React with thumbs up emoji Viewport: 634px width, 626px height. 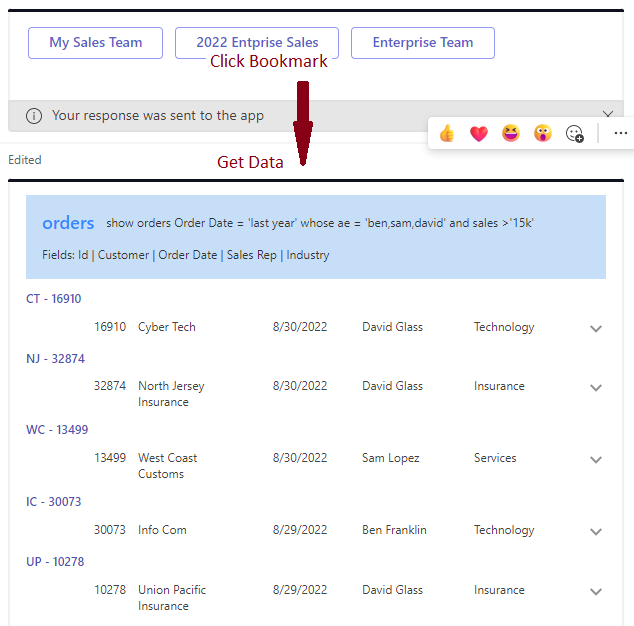click(x=447, y=133)
